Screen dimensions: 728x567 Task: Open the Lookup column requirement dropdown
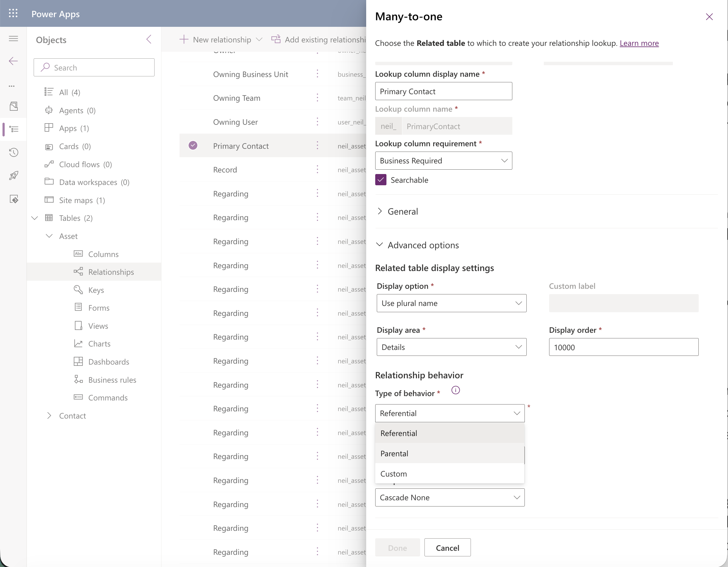pyautogui.click(x=443, y=161)
